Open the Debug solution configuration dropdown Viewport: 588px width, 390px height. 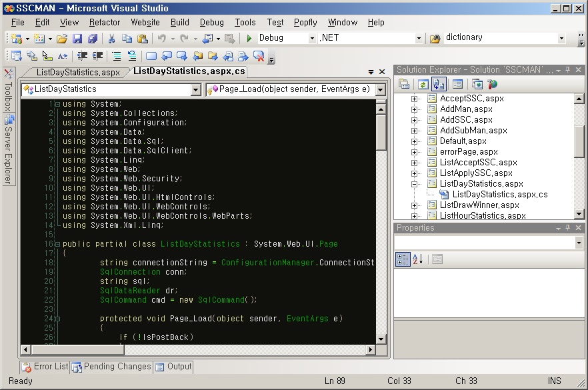pyautogui.click(x=312, y=38)
